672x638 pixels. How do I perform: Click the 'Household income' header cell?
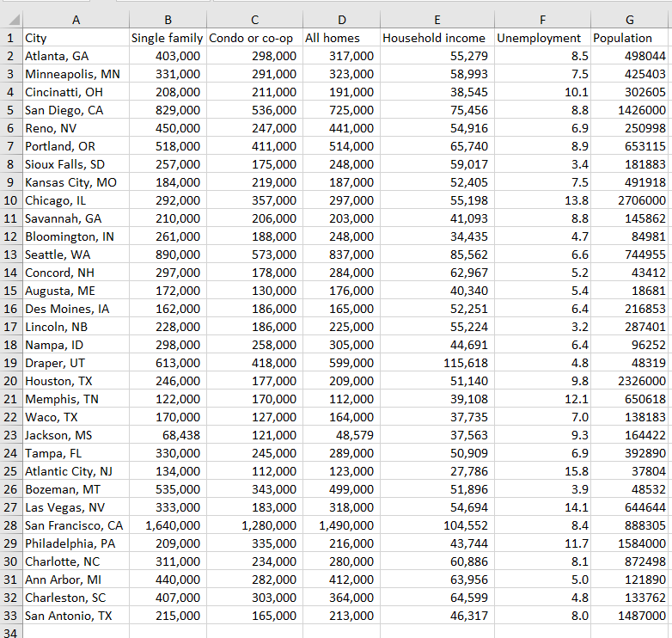(x=437, y=38)
